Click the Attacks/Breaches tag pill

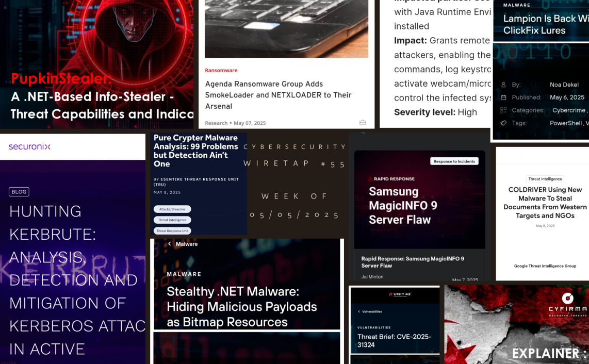(172, 209)
